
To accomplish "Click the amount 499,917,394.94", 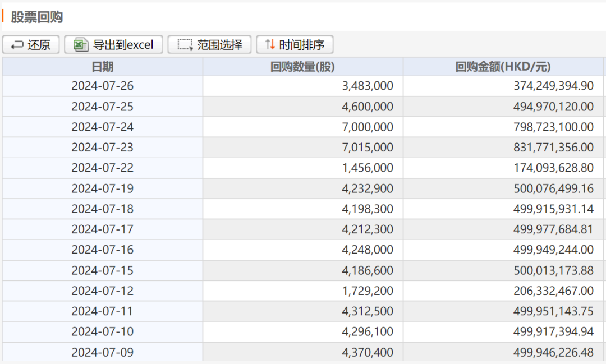I will point(553,331).
